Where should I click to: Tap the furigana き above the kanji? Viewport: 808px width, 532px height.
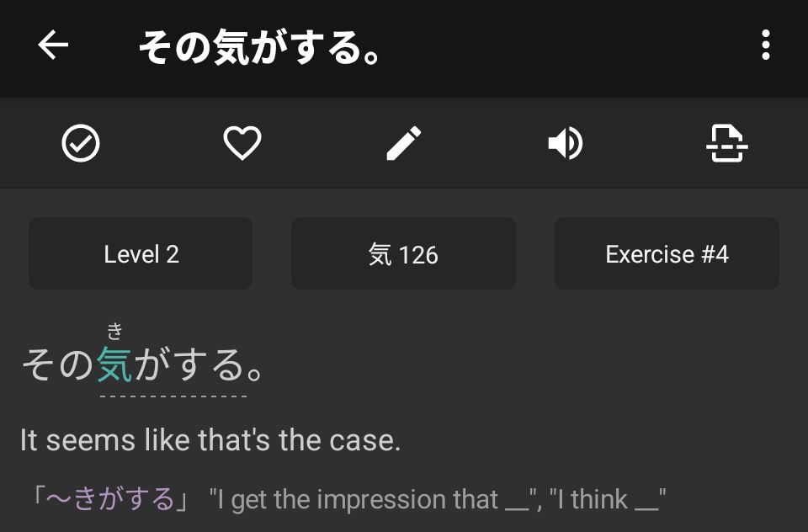coord(115,331)
